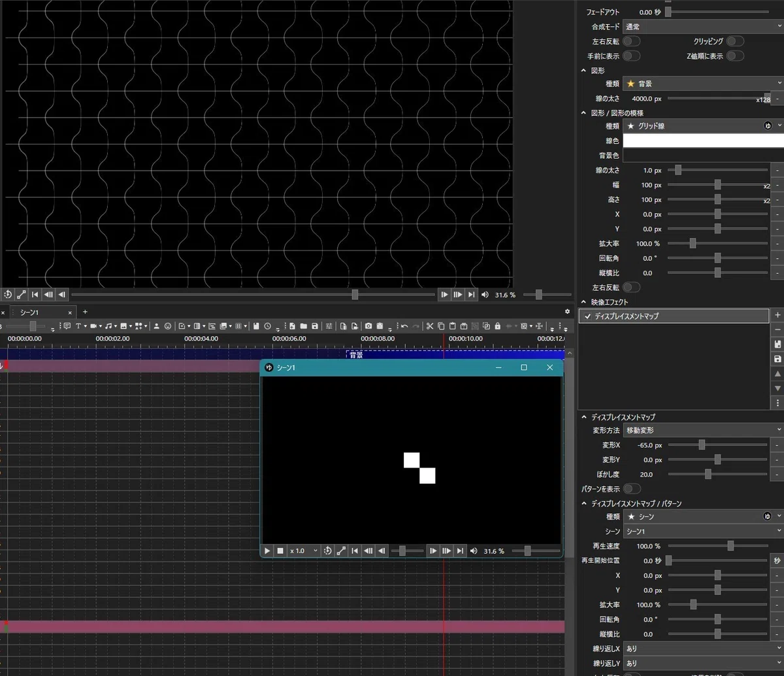784x676 pixels.
Task: Open pattern 種類 dropdown showing シーン
Action: pyautogui.click(x=703, y=516)
